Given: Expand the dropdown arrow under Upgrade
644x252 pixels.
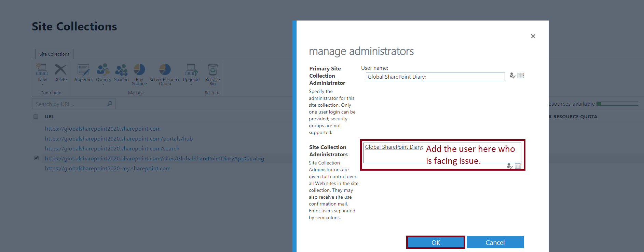Looking at the screenshot, I should click(191, 84).
